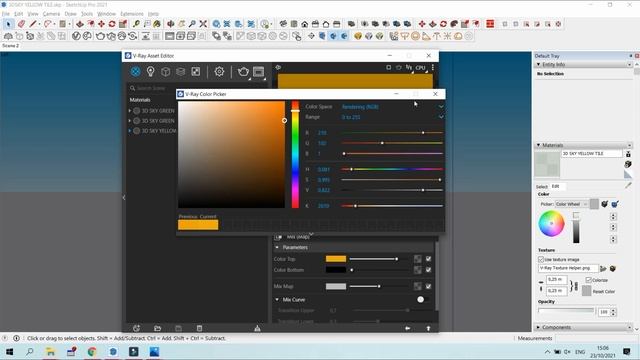Toggle Mix Map enable checkbox

[x=428, y=287]
